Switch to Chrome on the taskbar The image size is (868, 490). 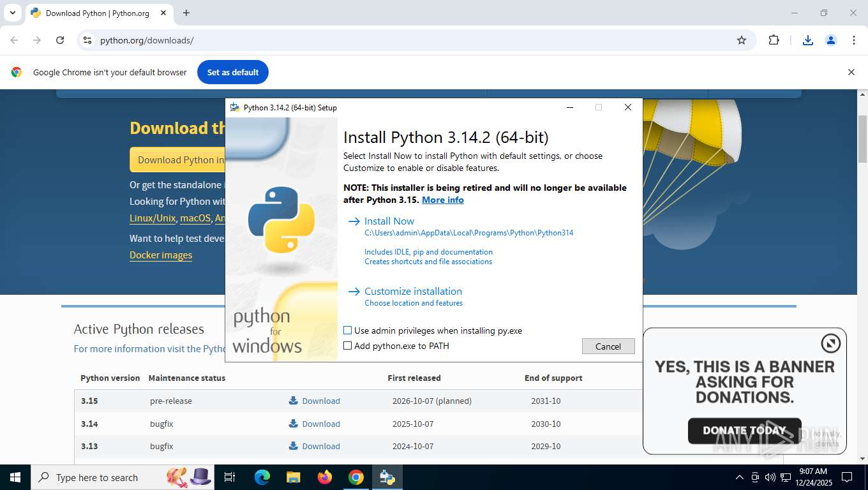(356, 477)
